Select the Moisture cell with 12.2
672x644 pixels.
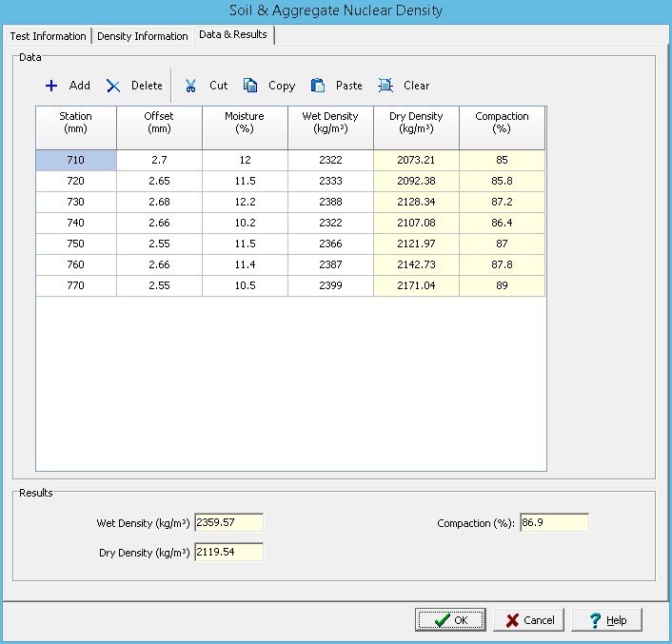[x=245, y=202]
